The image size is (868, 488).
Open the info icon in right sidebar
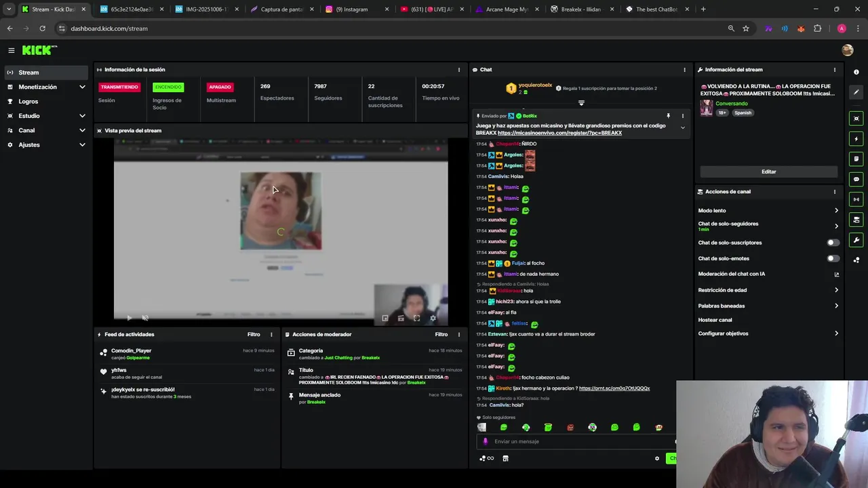pos(856,72)
